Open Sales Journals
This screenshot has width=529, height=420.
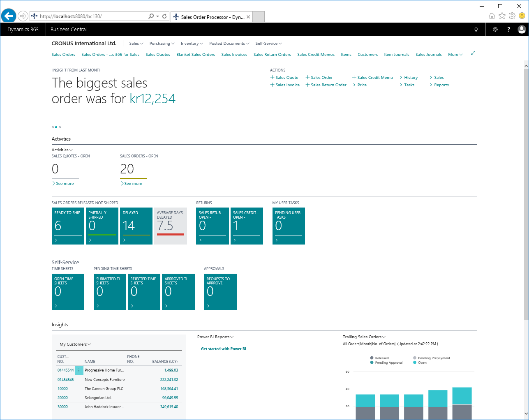tap(429, 55)
